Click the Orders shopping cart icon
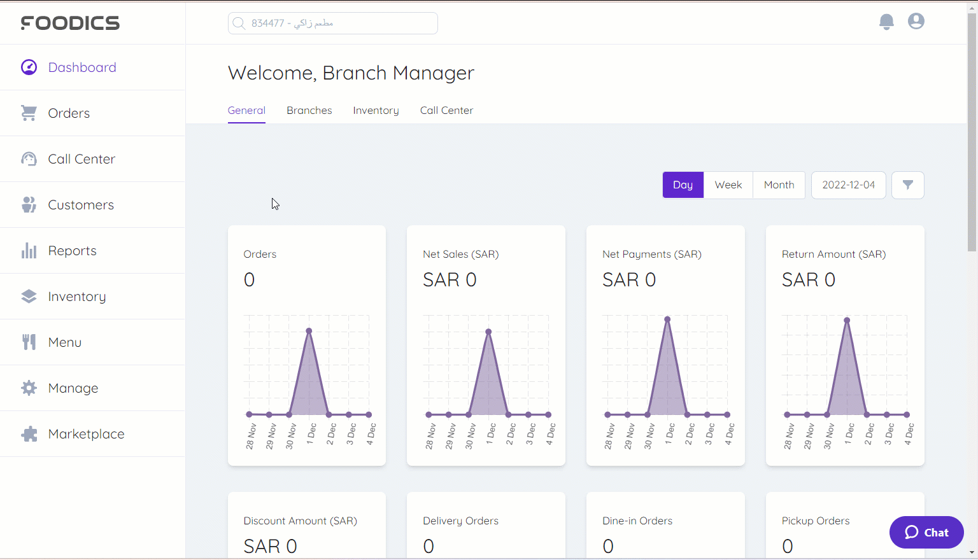 pyautogui.click(x=29, y=113)
